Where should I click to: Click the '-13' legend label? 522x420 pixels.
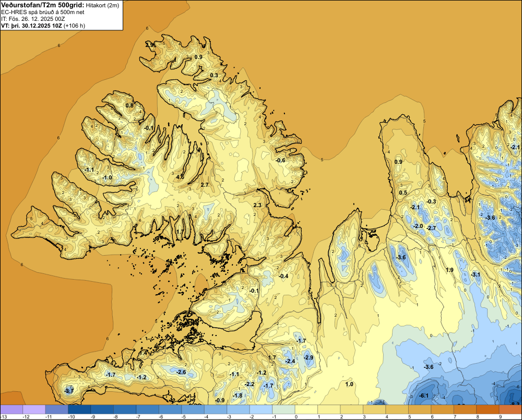pyautogui.click(x=4, y=417)
